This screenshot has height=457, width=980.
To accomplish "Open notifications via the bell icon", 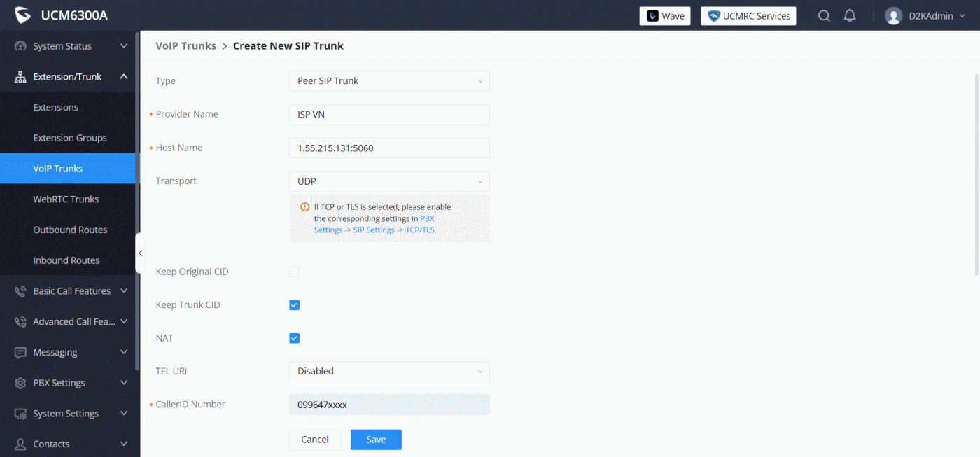I will pyautogui.click(x=850, y=15).
